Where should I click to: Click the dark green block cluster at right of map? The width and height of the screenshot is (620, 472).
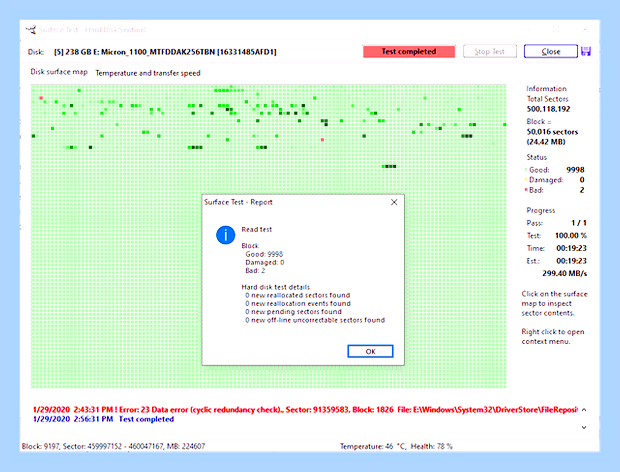467,136
